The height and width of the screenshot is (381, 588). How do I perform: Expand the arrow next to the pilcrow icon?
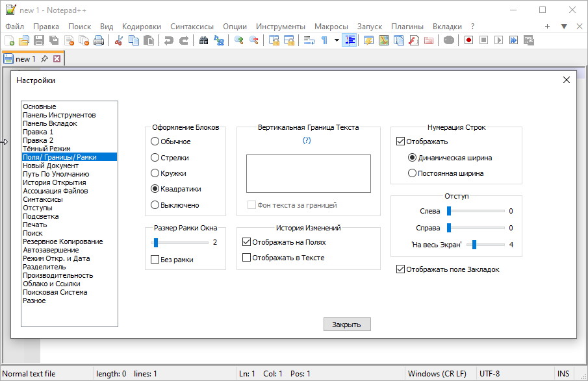tap(337, 40)
